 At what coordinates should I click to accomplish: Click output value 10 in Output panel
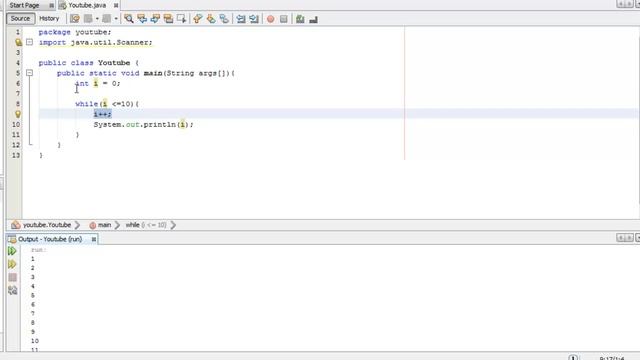click(35, 341)
